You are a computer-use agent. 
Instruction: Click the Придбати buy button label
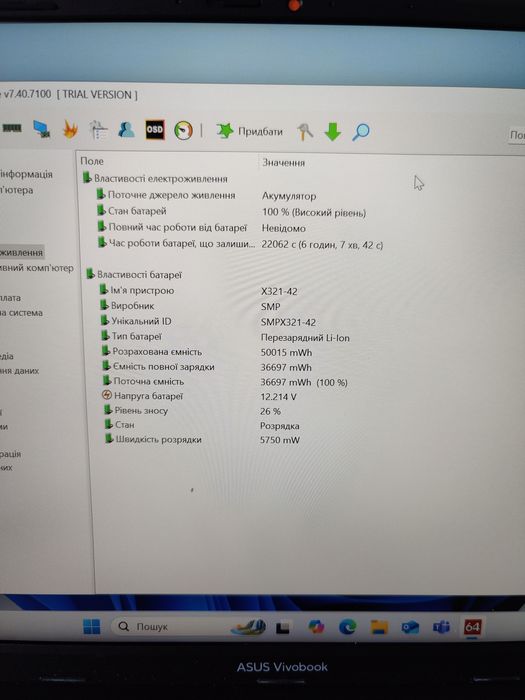(x=260, y=131)
